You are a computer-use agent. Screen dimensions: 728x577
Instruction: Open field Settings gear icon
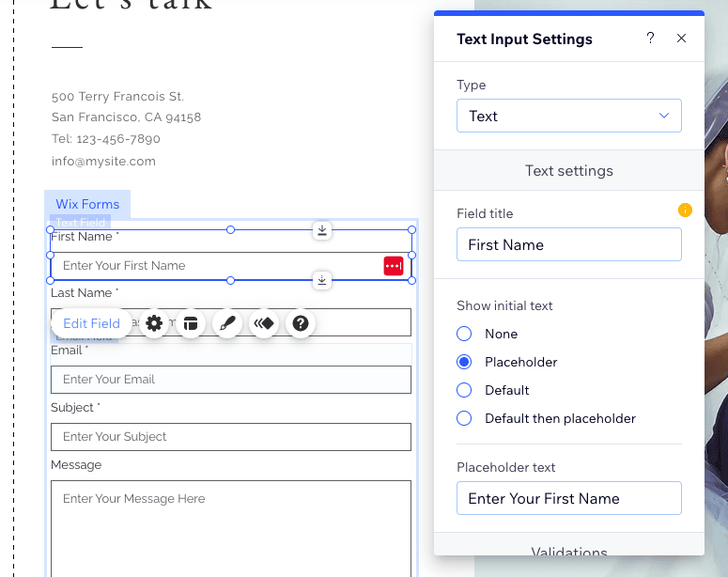[x=154, y=323]
